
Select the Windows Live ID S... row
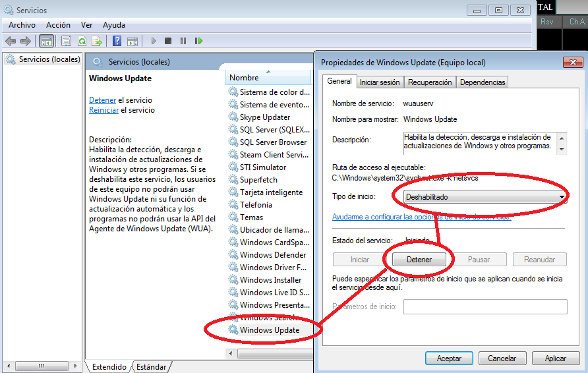coord(269,293)
